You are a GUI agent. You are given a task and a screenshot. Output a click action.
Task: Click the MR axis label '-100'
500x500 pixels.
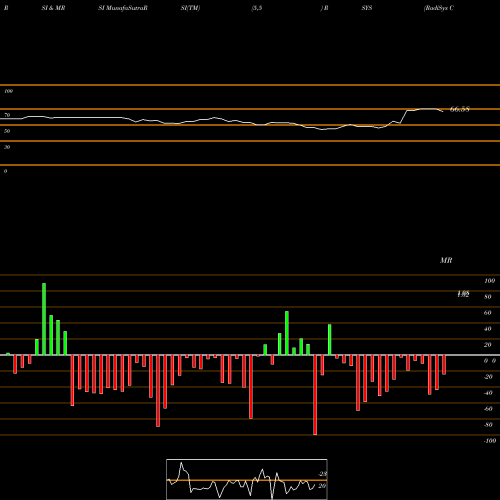click(490, 441)
